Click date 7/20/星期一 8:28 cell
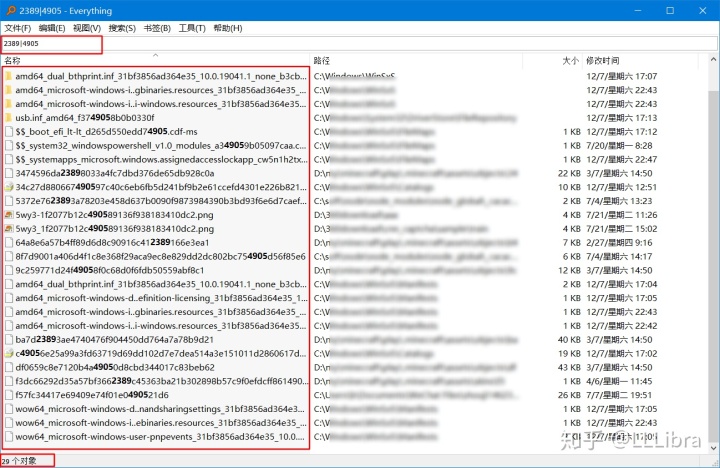 (619, 146)
